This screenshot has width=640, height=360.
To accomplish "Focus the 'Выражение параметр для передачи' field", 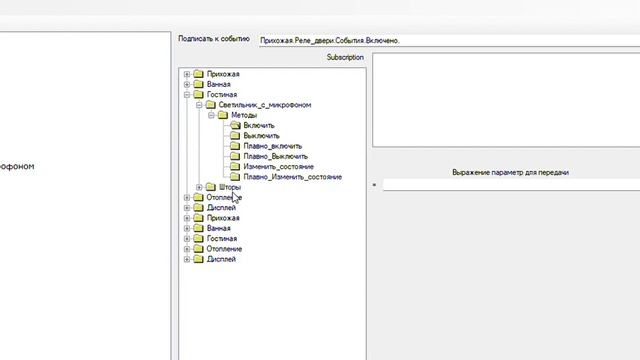I will (x=511, y=185).
